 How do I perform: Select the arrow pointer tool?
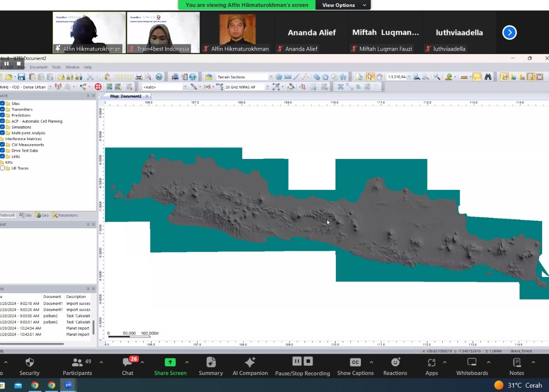[x=370, y=77]
